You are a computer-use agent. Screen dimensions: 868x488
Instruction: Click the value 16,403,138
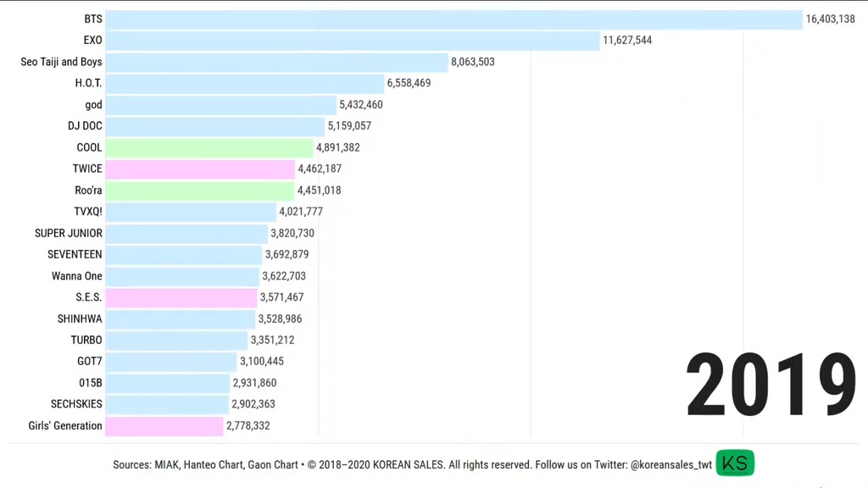[x=831, y=19]
